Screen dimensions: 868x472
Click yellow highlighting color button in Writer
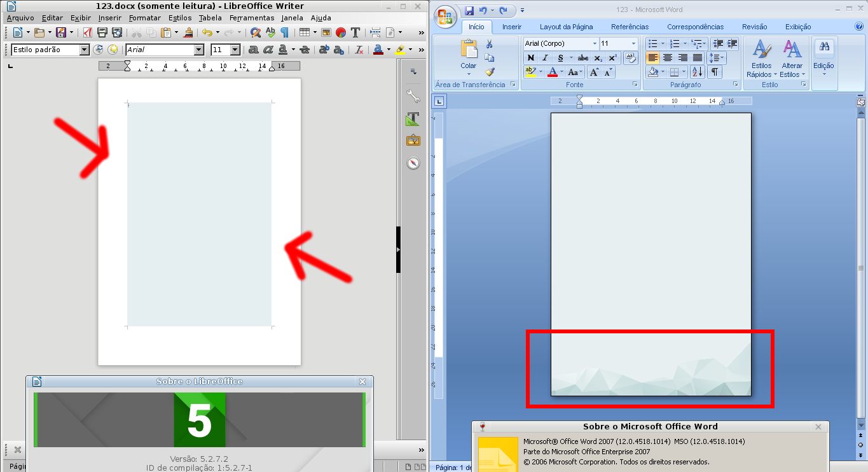click(400, 50)
